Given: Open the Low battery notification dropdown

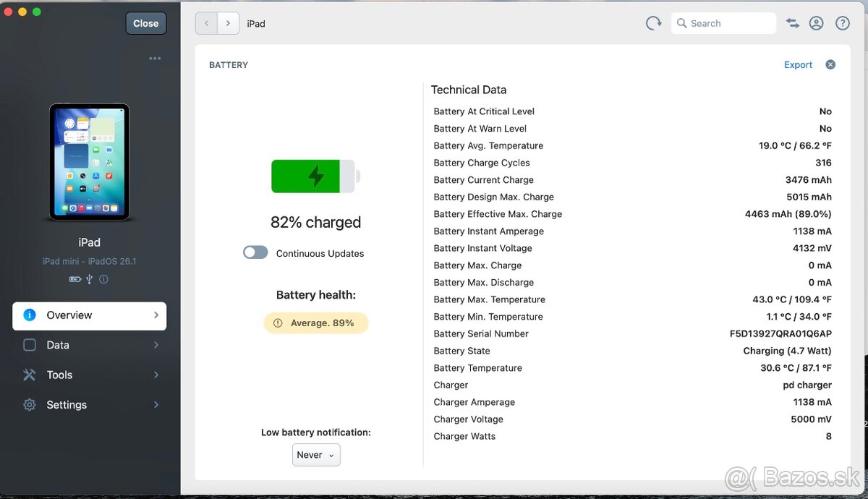Looking at the screenshot, I should (316, 455).
